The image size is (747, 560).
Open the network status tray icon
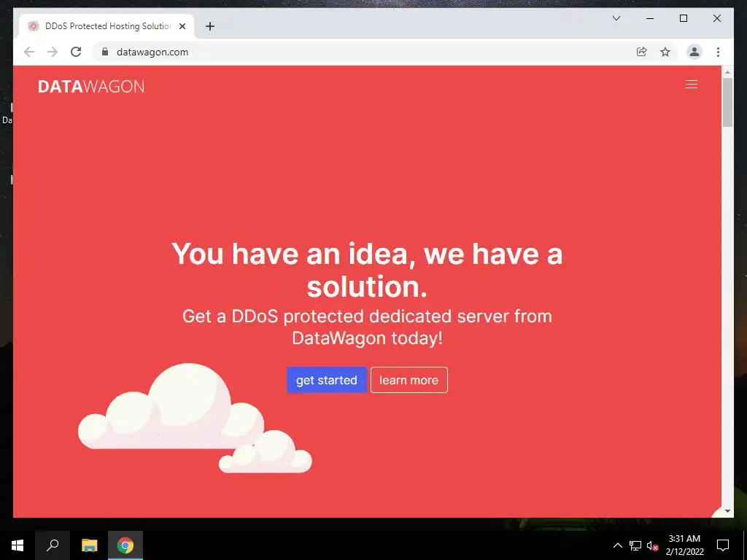(635, 545)
